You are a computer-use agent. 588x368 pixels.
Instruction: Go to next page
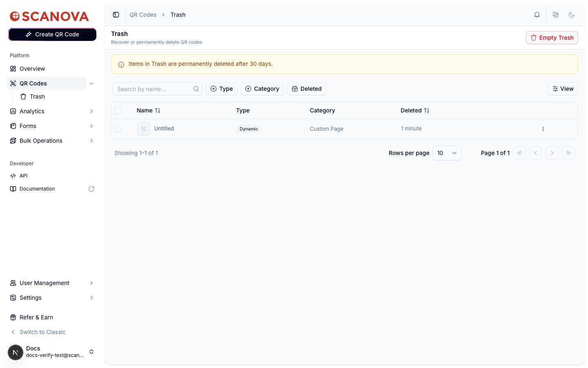552,153
